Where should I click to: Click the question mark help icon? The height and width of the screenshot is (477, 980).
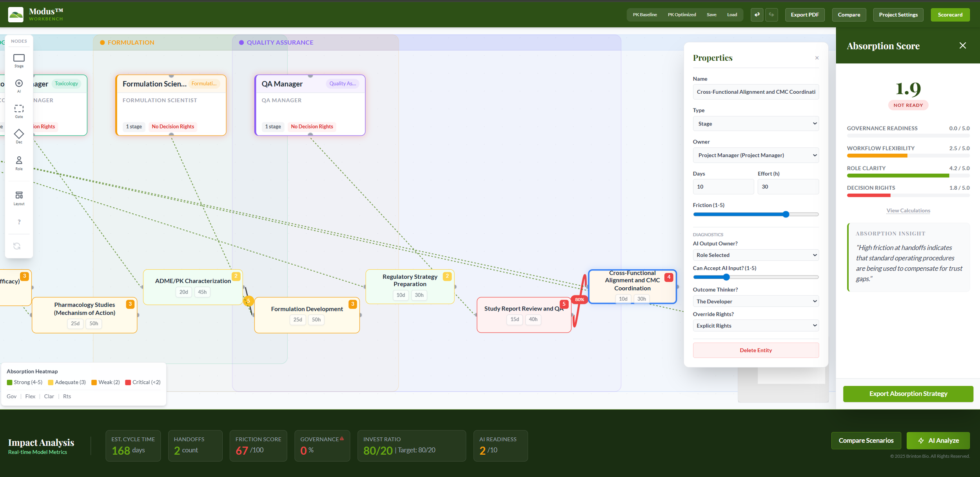pos(19,222)
